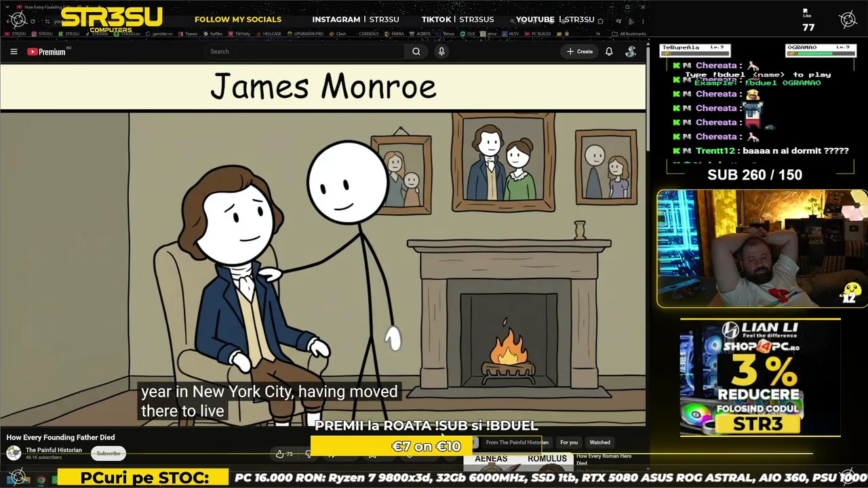Like the video with thumbs-up icon
The height and width of the screenshot is (488, 868).
click(x=280, y=453)
